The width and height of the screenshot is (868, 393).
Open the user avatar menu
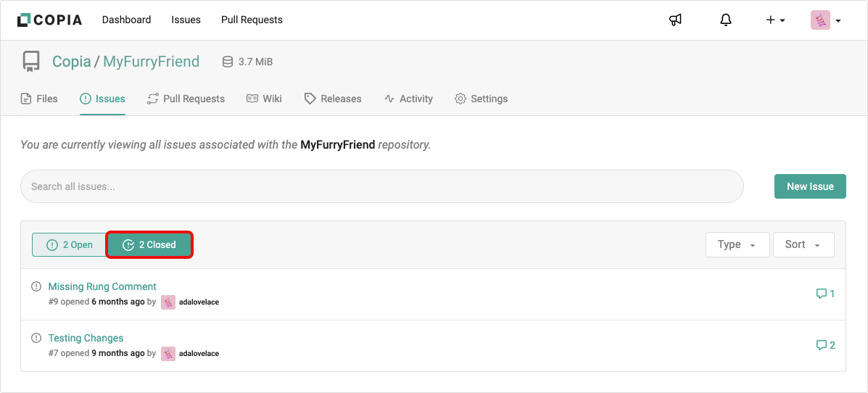(x=825, y=20)
